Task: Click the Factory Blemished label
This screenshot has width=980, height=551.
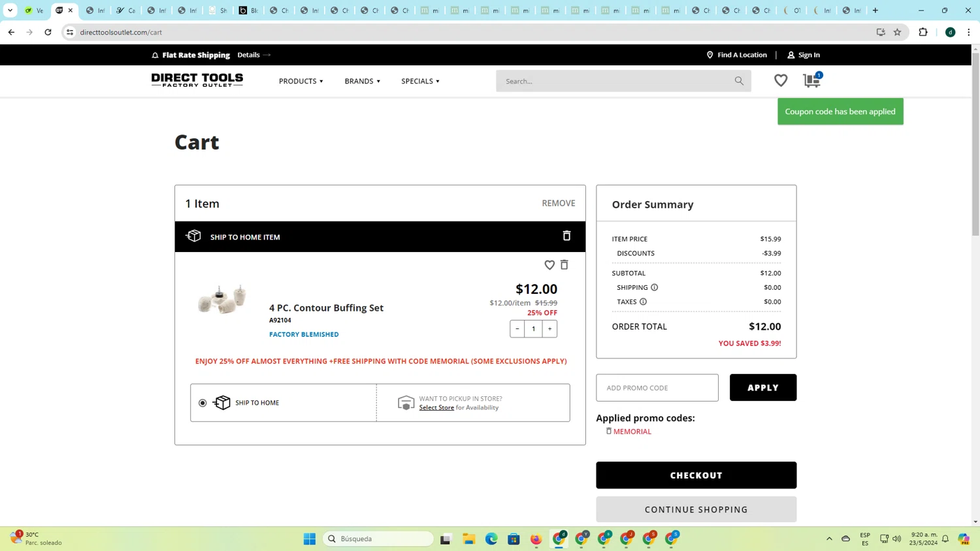Action: click(304, 334)
